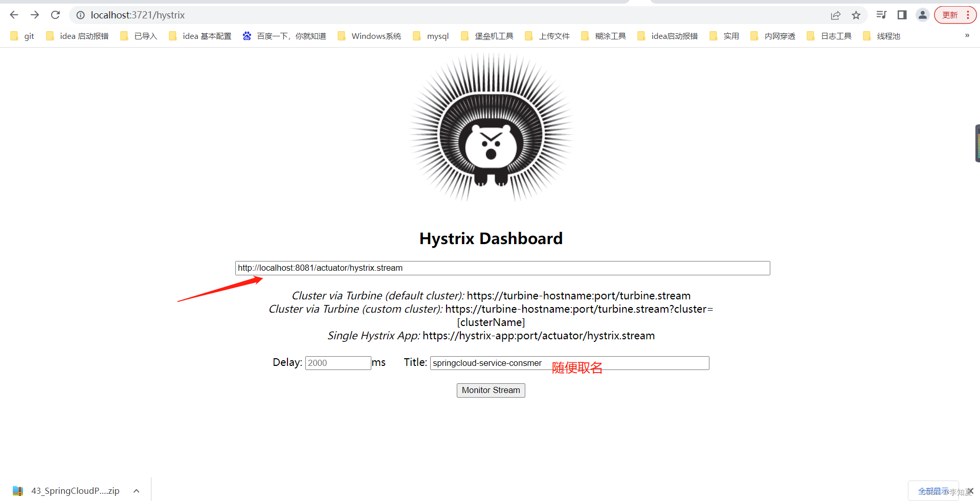Open the media control/reading list icon
Viewport: 980px width, 501px height.
click(881, 15)
